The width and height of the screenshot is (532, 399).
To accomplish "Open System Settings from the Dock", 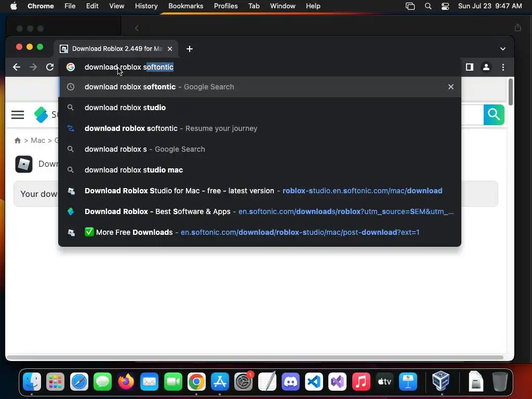I will 243,382.
